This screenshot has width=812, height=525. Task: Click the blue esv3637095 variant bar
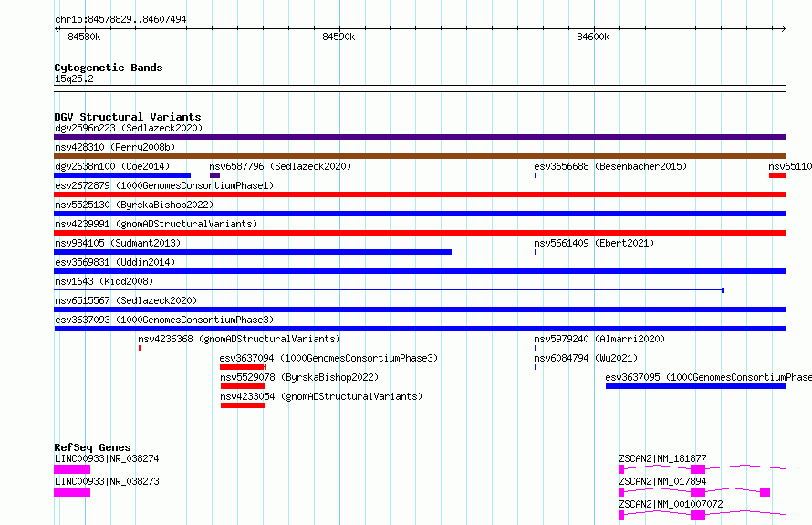point(696,386)
